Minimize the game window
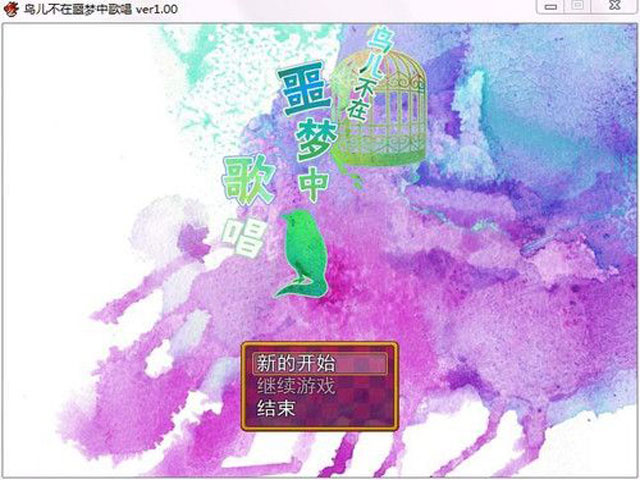Image resolution: width=640 pixels, height=480 pixels. [551, 7]
